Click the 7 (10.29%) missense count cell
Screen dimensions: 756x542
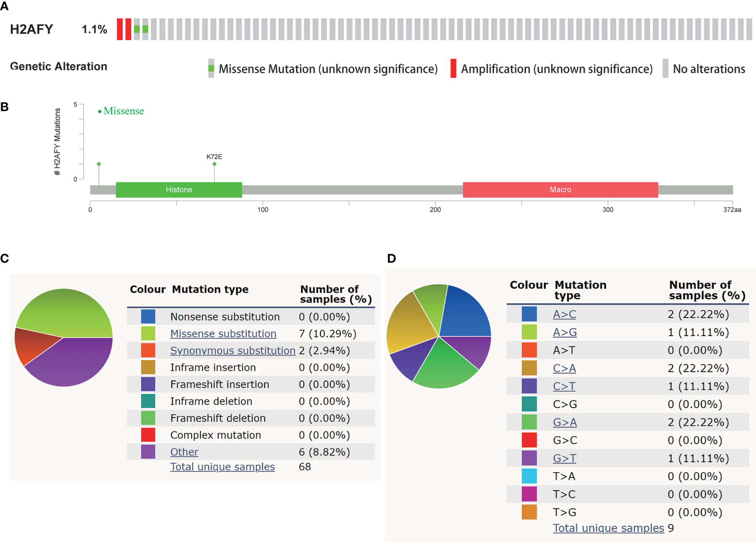pyautogui.click(x=328, y=334)
